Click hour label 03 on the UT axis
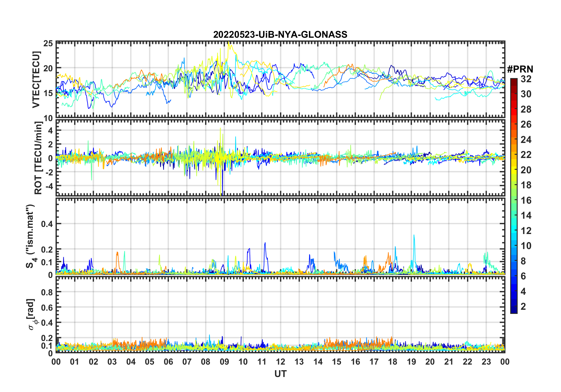This screenshot has height=392, width=561. [112, 362]
